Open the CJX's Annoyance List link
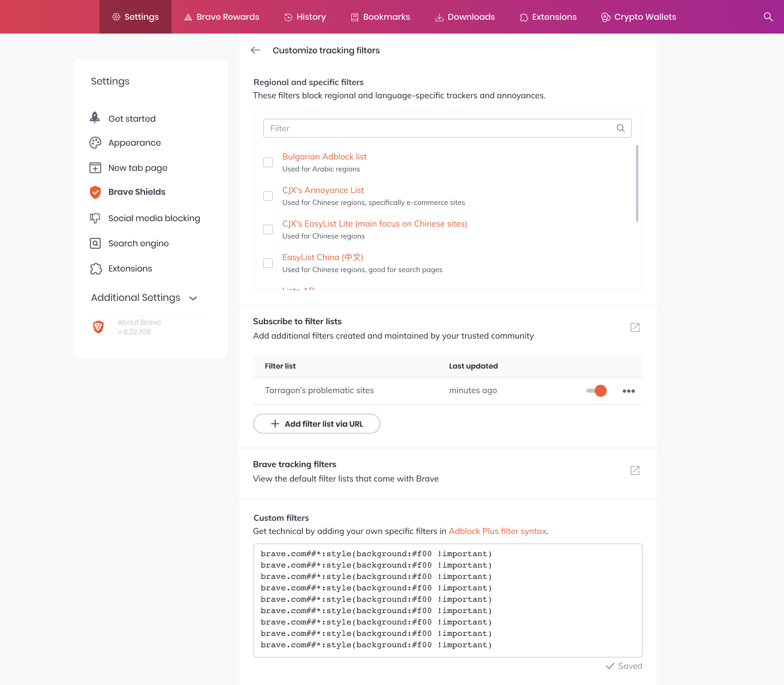This screenshot has width=784, height=685. (323, 190)
